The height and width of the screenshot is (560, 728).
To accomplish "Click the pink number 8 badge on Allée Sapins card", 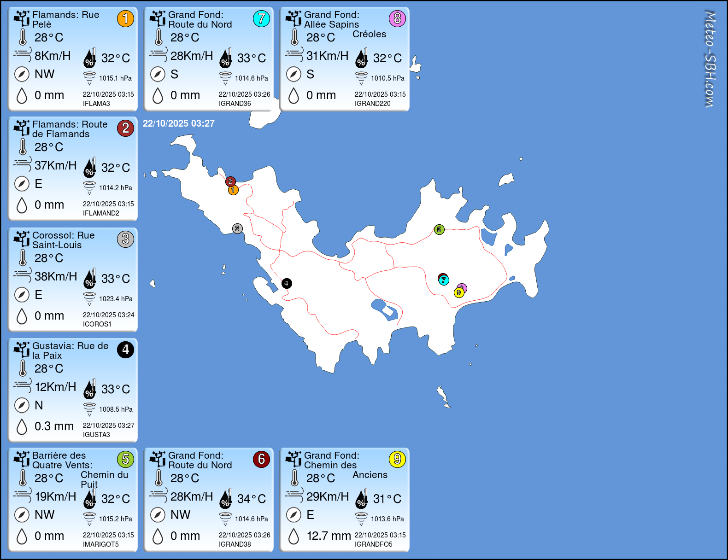I will click(x=397, y=18).
